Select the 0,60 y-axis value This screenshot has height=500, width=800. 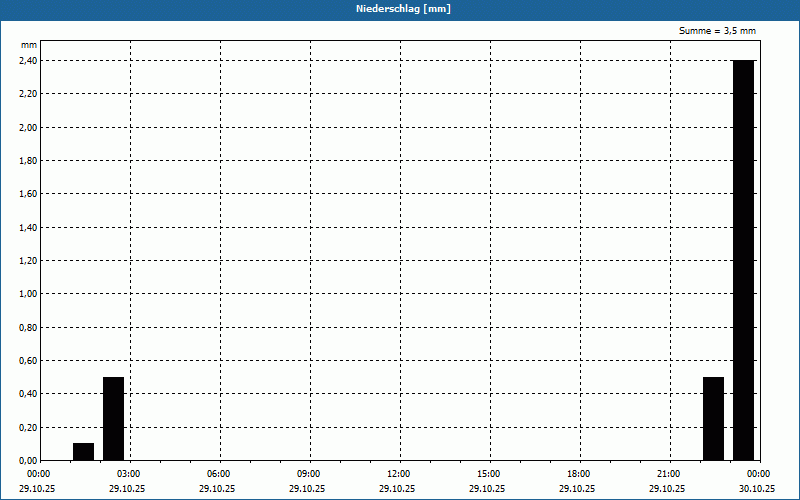pyautogui.click(x=28, y=361)
